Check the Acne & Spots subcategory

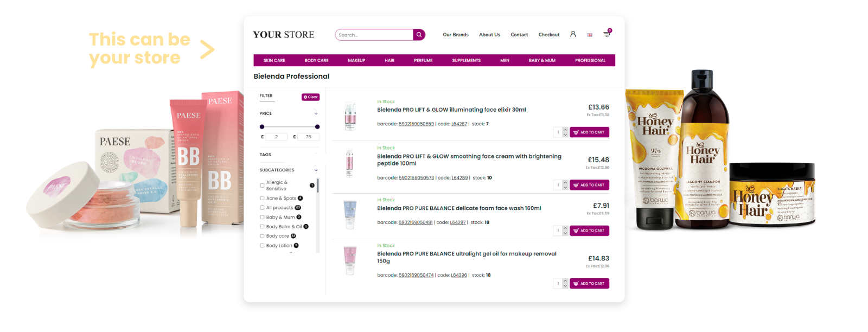[x=263, y=199]
